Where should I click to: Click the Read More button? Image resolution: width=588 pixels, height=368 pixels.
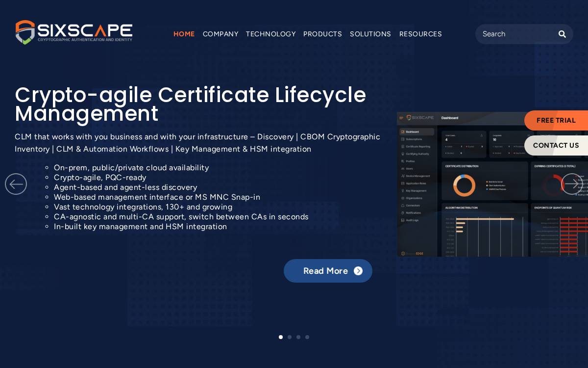pos(328,271)
